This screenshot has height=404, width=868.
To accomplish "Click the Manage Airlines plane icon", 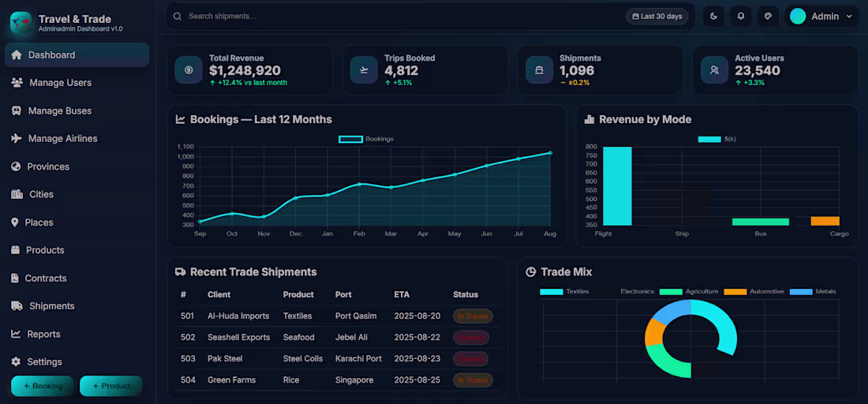I will click(17, 138).
